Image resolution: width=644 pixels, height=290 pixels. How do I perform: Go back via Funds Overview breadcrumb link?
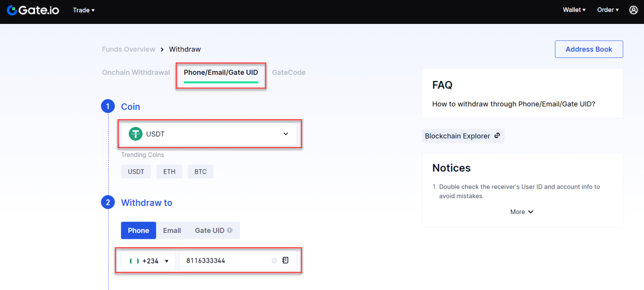128,49
